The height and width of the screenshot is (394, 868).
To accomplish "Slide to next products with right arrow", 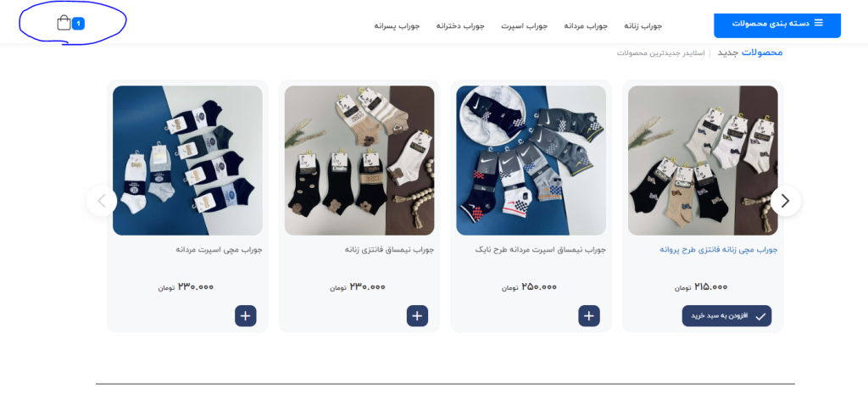I will (786, 201).
